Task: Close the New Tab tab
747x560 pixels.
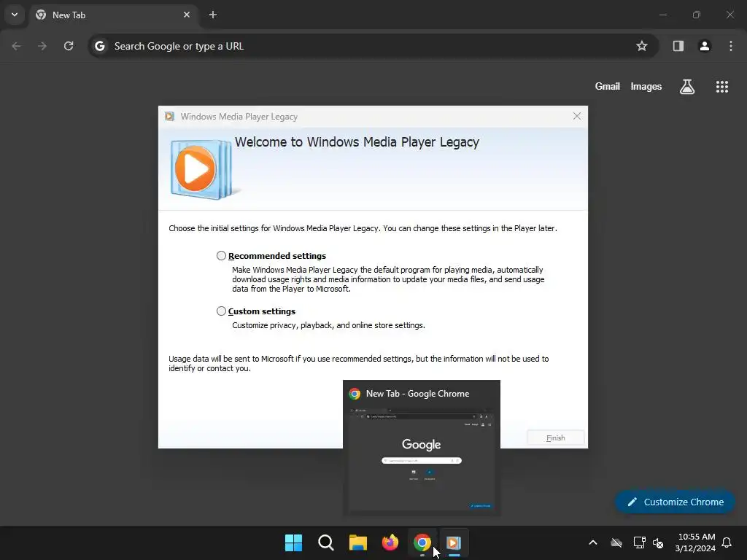Action: [x=187, y=15]
